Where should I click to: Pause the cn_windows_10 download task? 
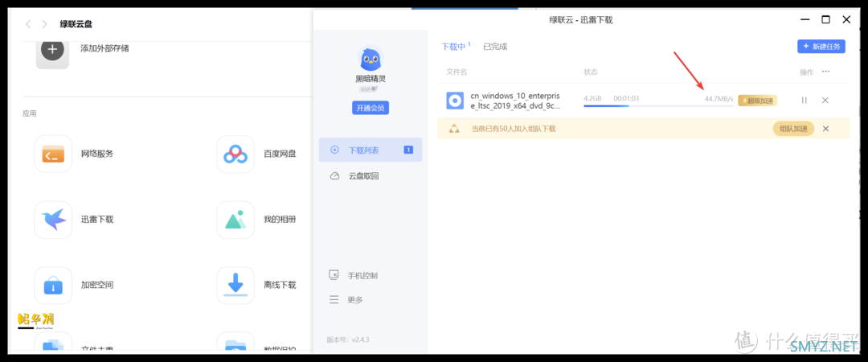coord(805,101)
